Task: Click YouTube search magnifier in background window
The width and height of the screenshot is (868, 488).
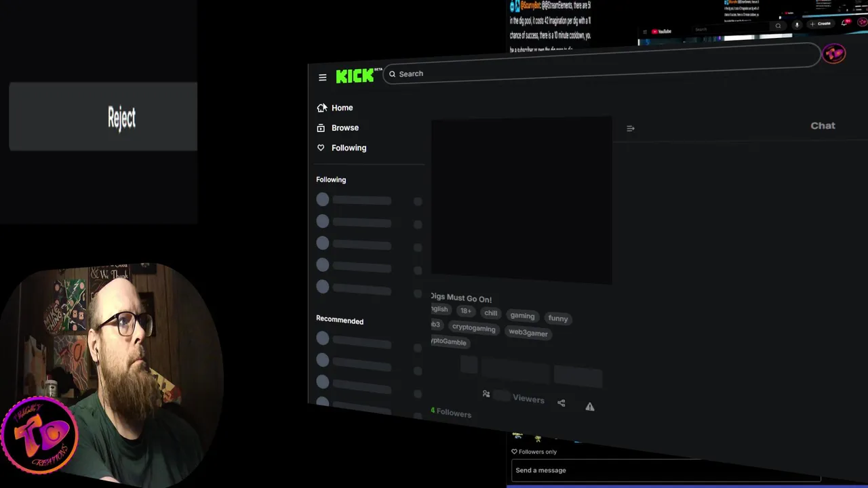Action: [778, 26]
